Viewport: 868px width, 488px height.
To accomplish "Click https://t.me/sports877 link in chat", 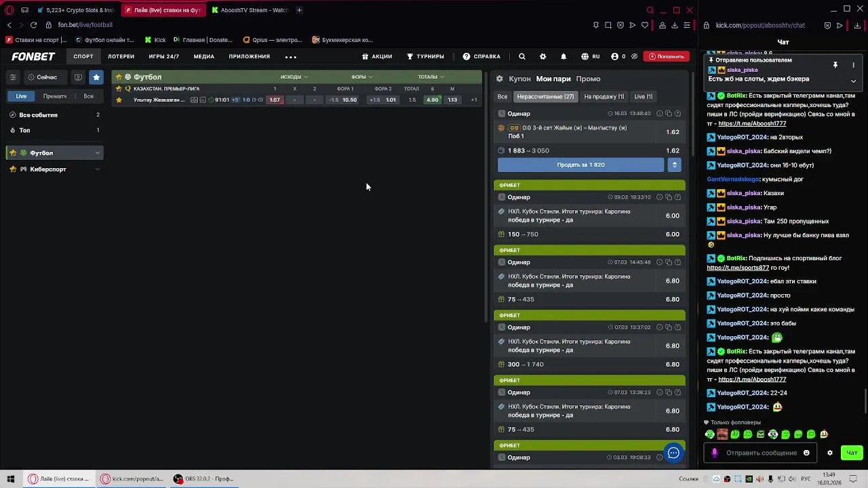I will point(738,268).
